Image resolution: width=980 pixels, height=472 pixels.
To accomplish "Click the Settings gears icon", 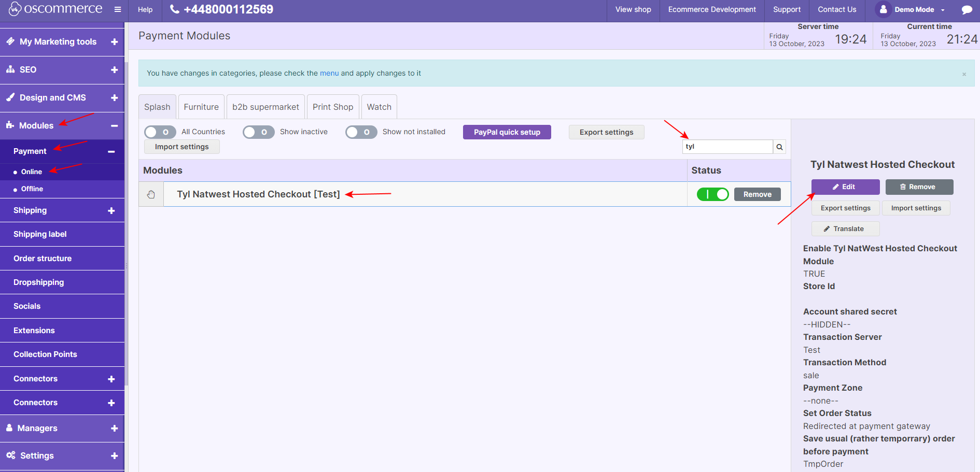I will pyautogui.click(x=10, y=455).
